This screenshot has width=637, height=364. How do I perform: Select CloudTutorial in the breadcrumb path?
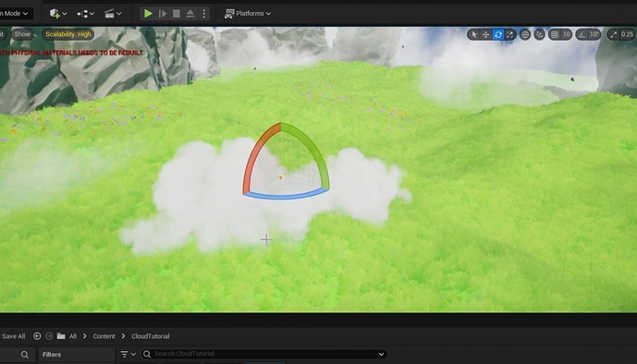tap(151, 336)
